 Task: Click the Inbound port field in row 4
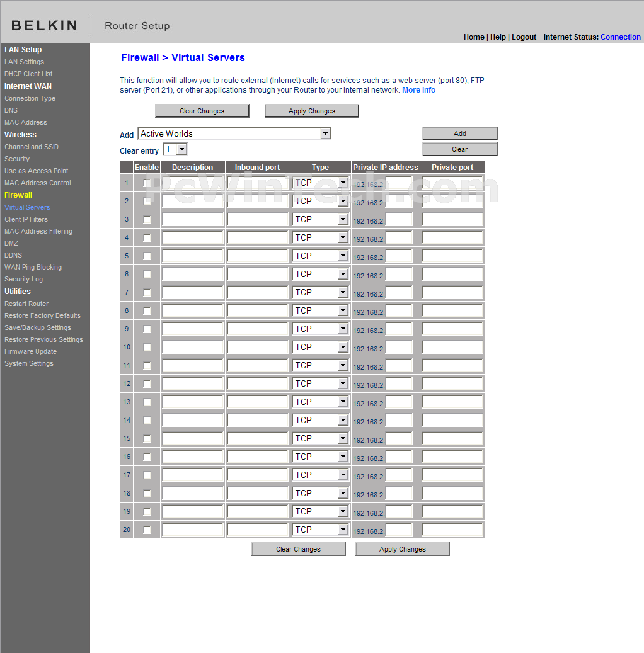[258, 238]
